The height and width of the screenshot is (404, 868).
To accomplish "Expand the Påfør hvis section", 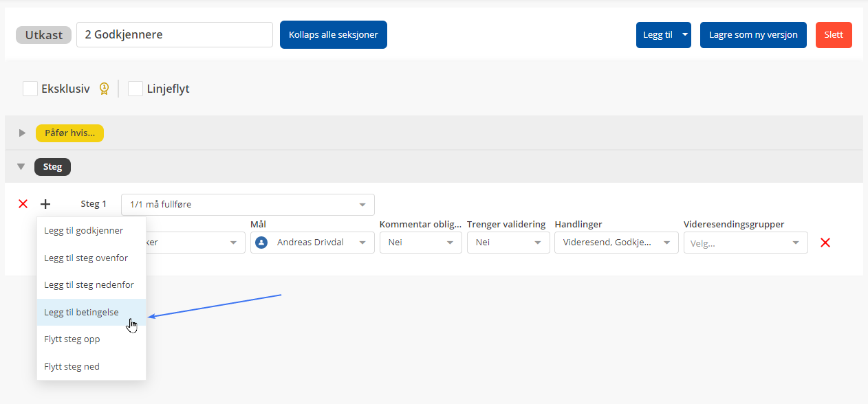I will pyautogui.click(x=22, y=133).
